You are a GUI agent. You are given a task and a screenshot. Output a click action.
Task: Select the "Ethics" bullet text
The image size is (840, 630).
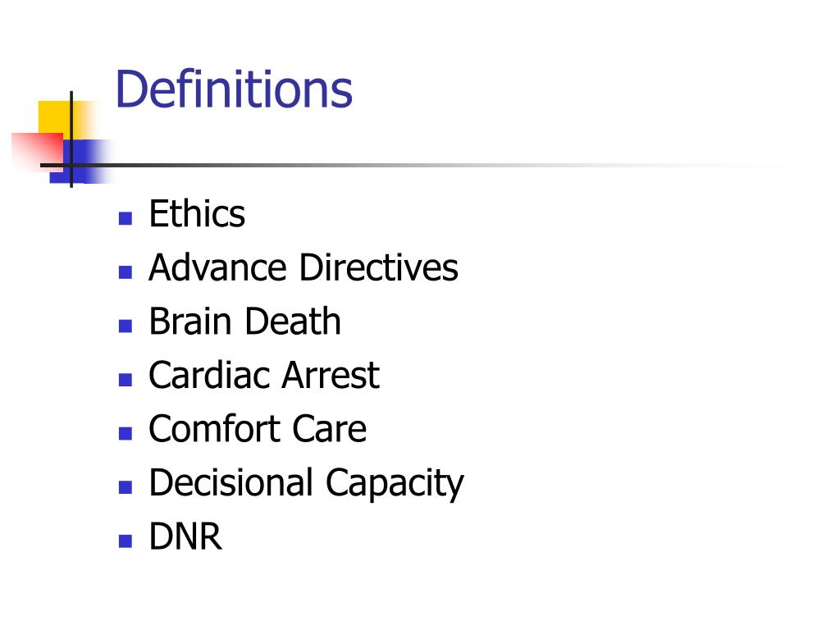[x=197, y=215]
